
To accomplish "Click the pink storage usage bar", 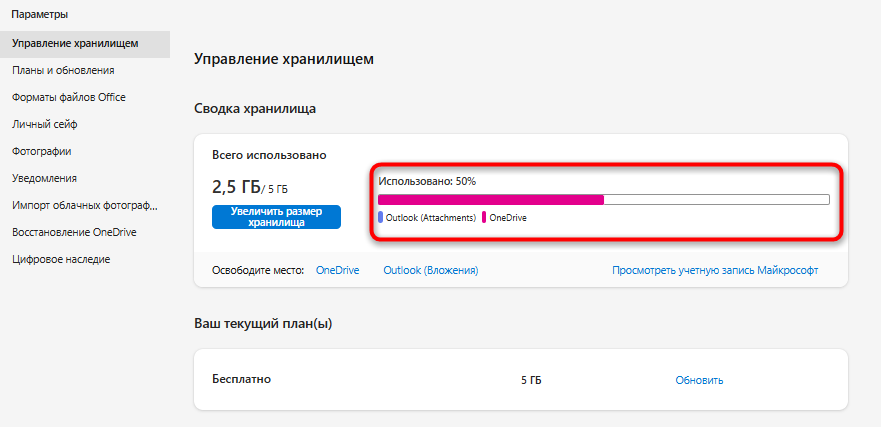I will (x=491, y=199).
